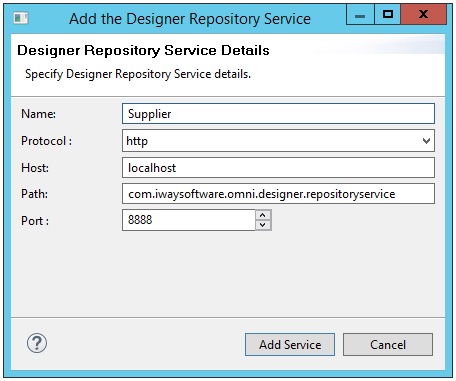Maximize the dialog window
The height and width of the screenshot is (381, 456).
[388, 15]
